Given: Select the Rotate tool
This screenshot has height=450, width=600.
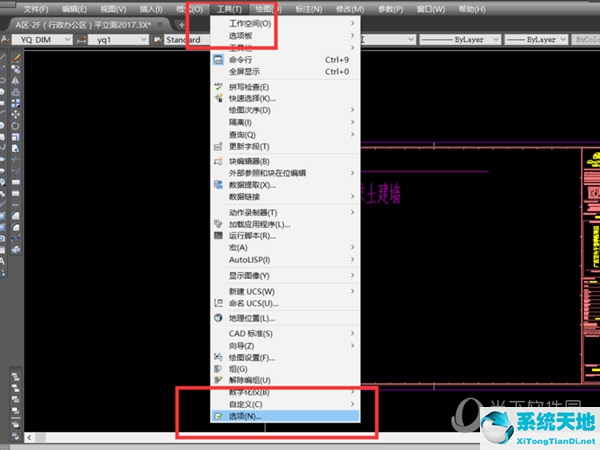Looking at the screenshot, I should [x=16, y=126].
